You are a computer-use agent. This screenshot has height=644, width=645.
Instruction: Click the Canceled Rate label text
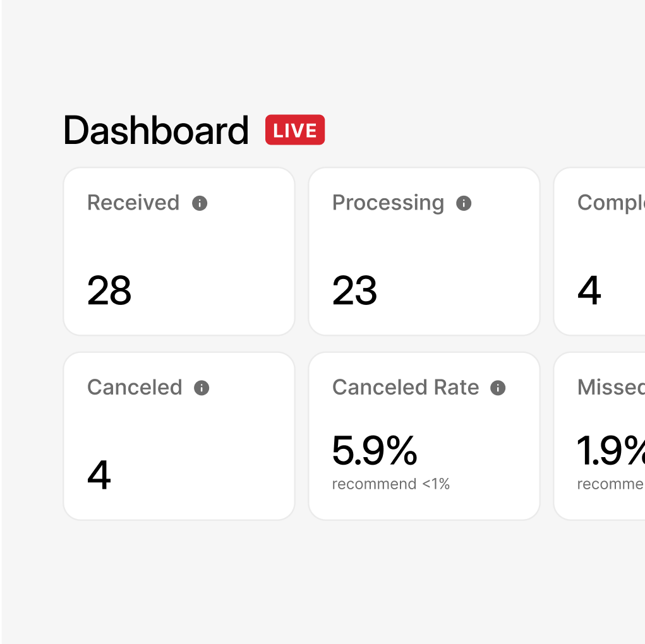(406, 387)
